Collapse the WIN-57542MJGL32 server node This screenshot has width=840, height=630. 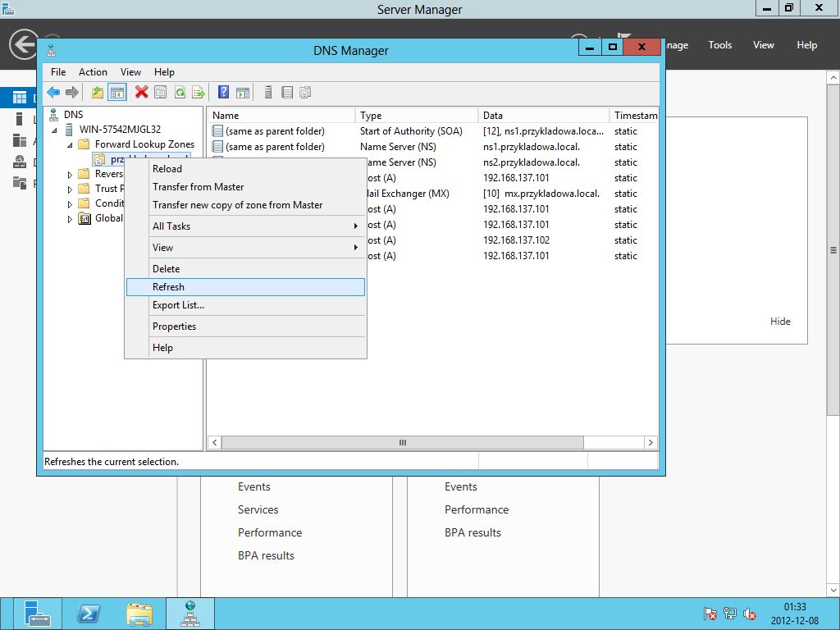(x=55, y=130)
